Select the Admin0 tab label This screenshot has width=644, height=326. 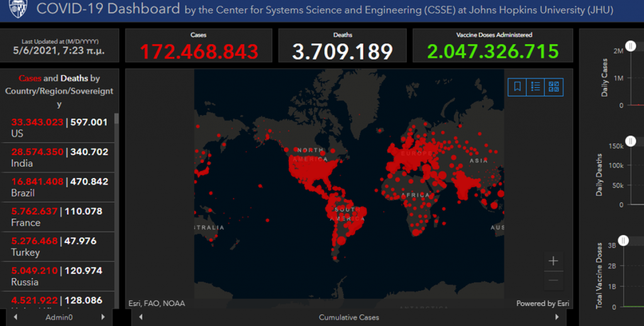[x=59, y=317]
